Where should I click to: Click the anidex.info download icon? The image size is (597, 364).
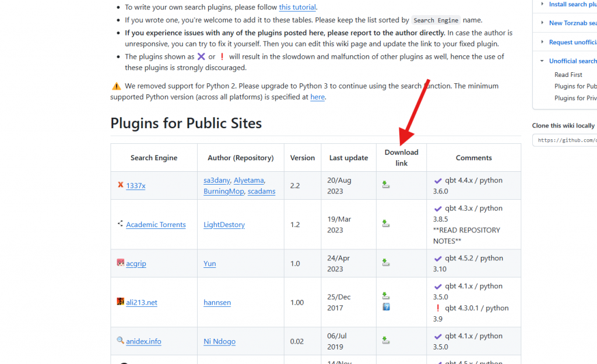tap(386, 340)
